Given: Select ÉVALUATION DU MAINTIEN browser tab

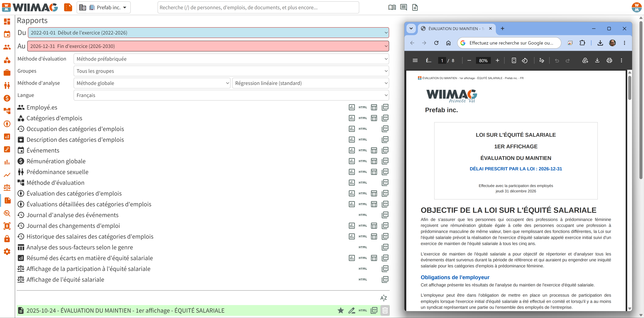Looking at the screenshot, I should 457,29.
